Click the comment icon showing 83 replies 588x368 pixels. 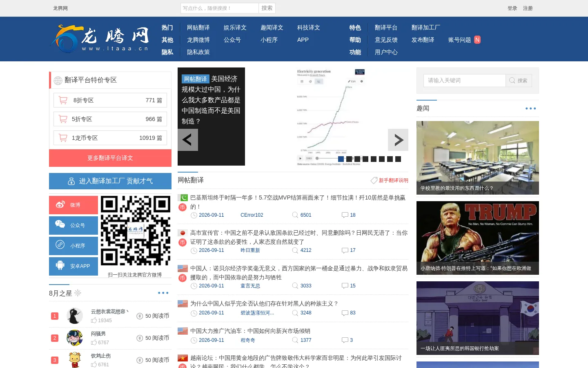coord(345,313)
